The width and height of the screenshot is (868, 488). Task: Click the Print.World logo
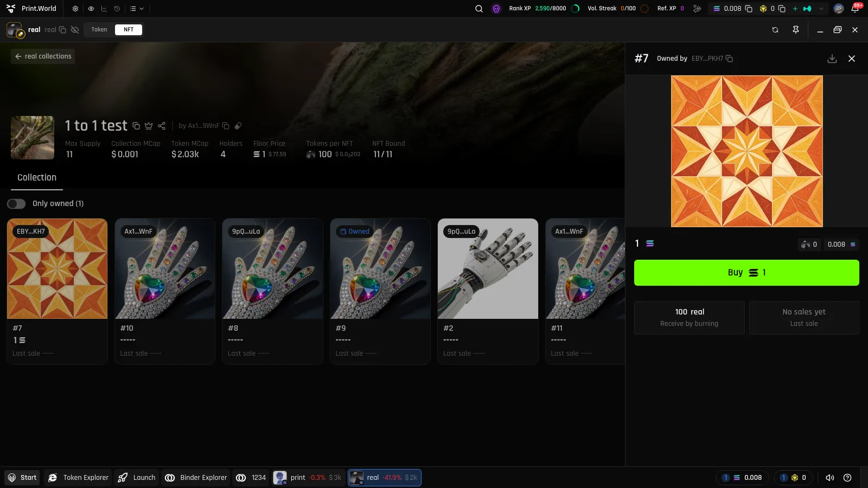[31, 9]
